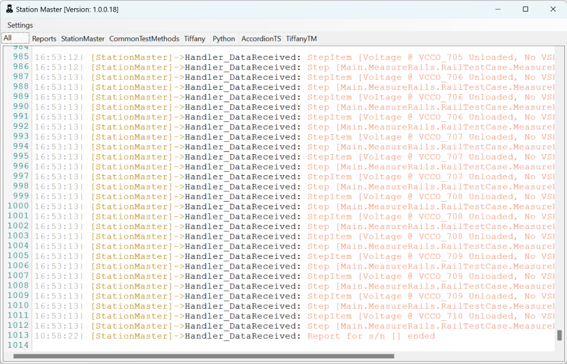Click StepItem message on line 1005

[x=430, y=256]
